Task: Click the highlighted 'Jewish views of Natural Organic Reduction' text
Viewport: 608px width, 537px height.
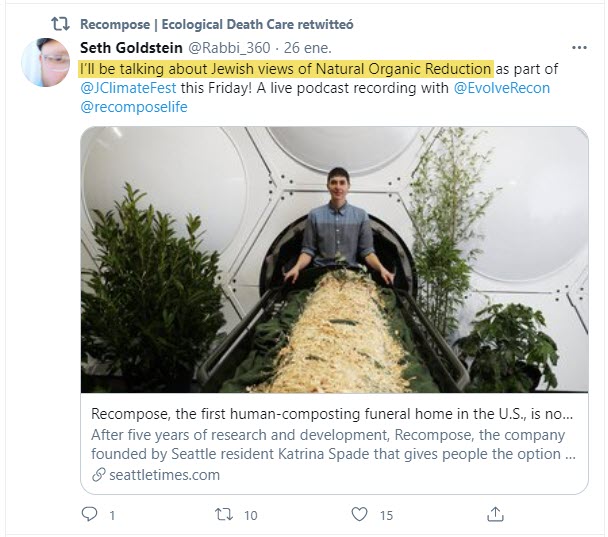Action: (286, 68)
